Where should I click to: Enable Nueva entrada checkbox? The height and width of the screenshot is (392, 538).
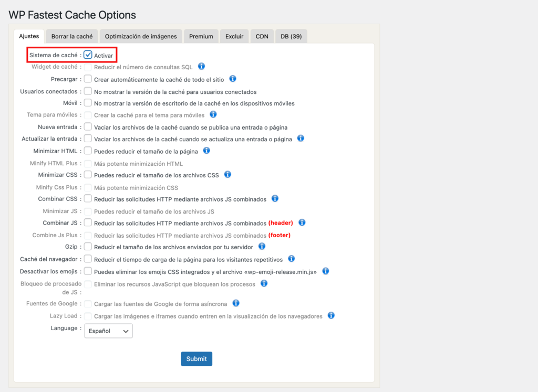click(88, 127)
